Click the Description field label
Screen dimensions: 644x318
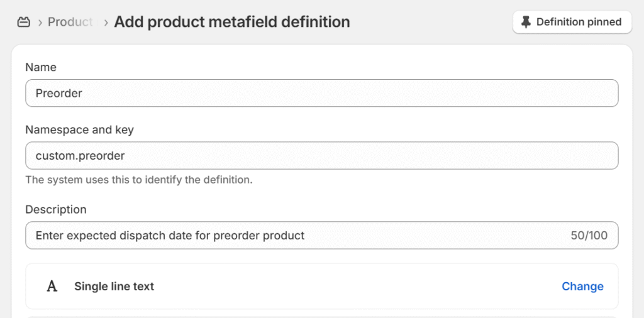[x=56, y=209]
